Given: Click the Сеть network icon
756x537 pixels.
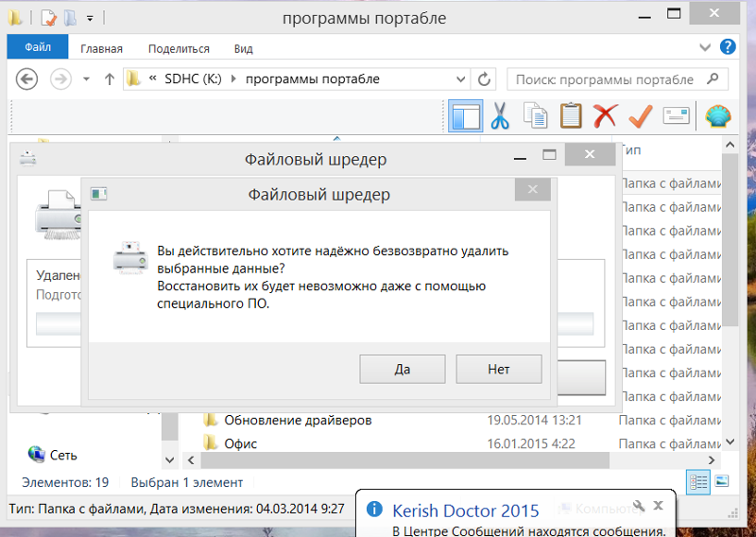Looking at the screenshot, I should [x=37, y=454].
